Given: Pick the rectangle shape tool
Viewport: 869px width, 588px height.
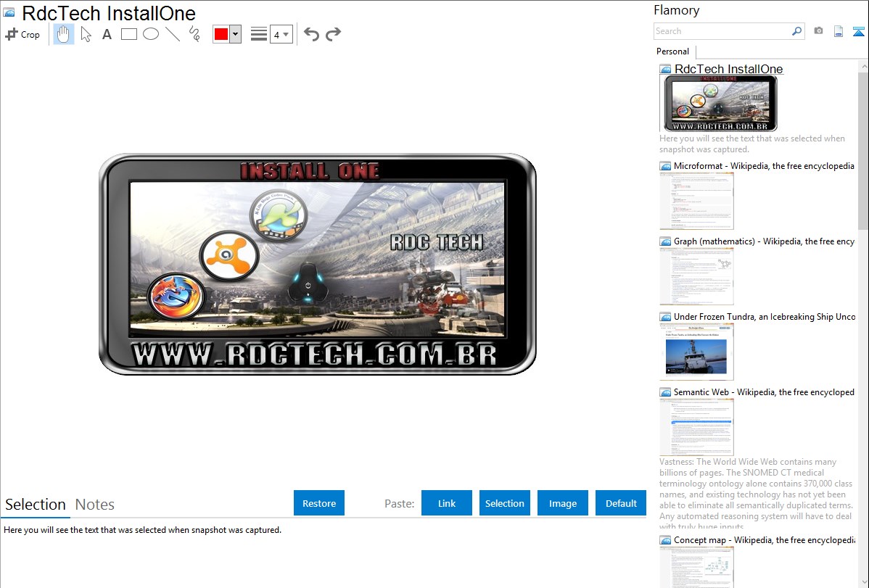Looking at the screenshot, I should 128,34.
